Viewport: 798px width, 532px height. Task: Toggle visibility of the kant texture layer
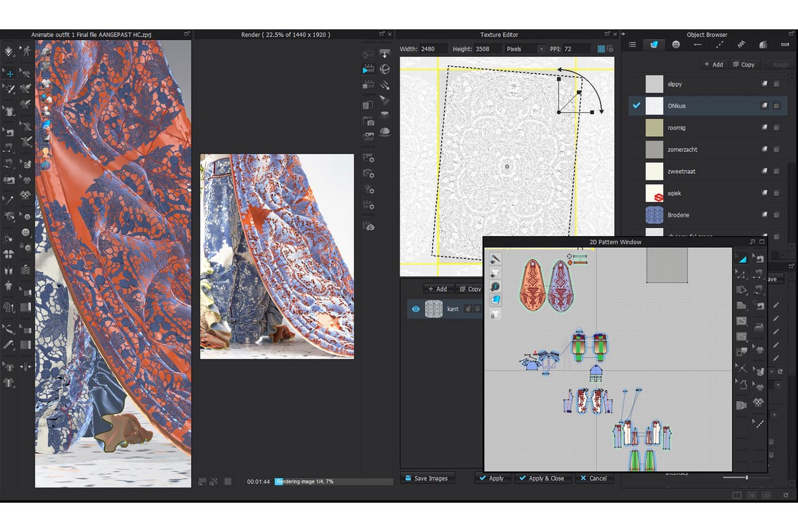coord(415,309)
